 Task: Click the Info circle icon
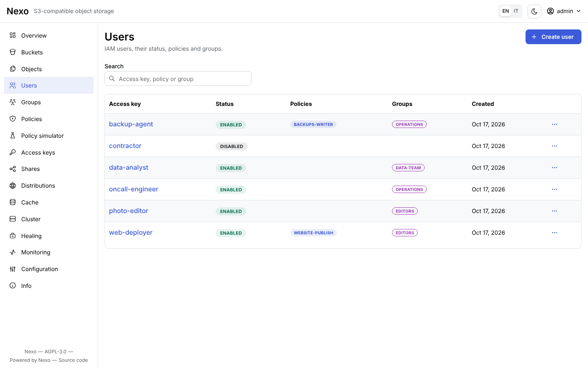pyautogui.click(x=13, y=286)
